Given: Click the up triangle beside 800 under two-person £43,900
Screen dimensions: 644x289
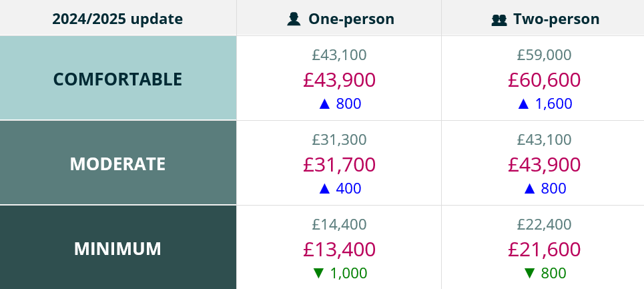Looking at the screenshot, I should [x=530, y=189].
